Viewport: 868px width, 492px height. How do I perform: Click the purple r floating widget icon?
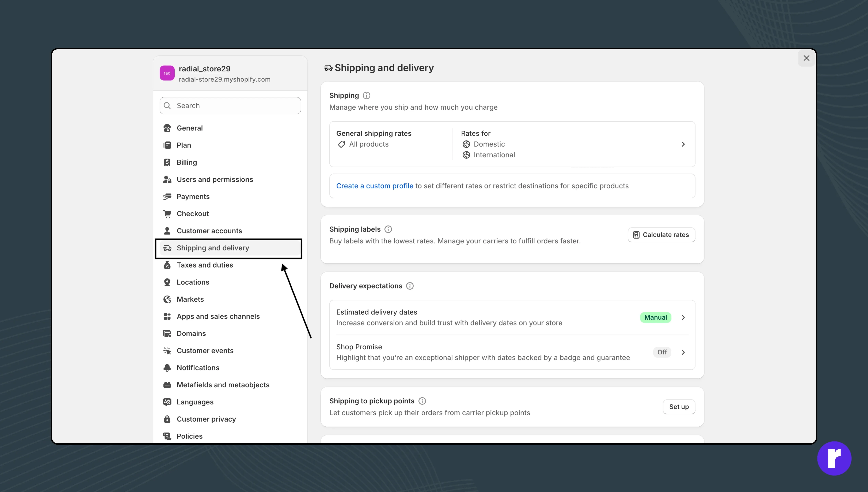click(x=834, y=458)
